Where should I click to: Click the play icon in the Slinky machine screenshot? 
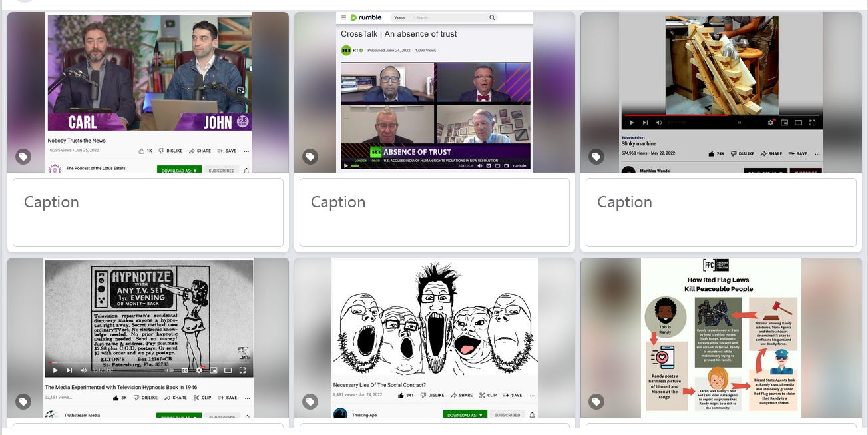pos(631,123)
